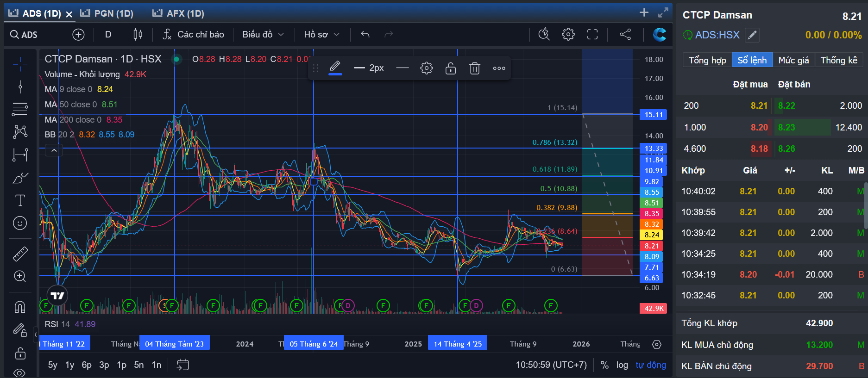Set chart range to 5y
The width and height of the screenshot is (868, 378).
pos(53,365)
